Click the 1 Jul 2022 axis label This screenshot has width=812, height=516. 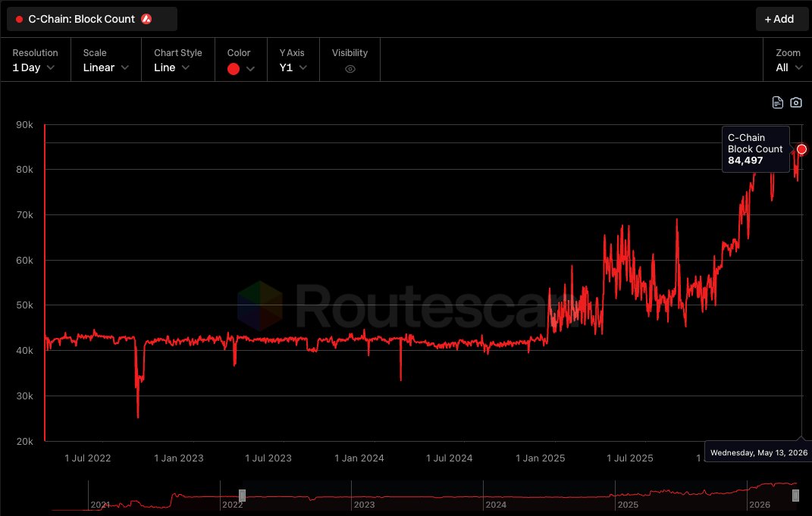87,458
